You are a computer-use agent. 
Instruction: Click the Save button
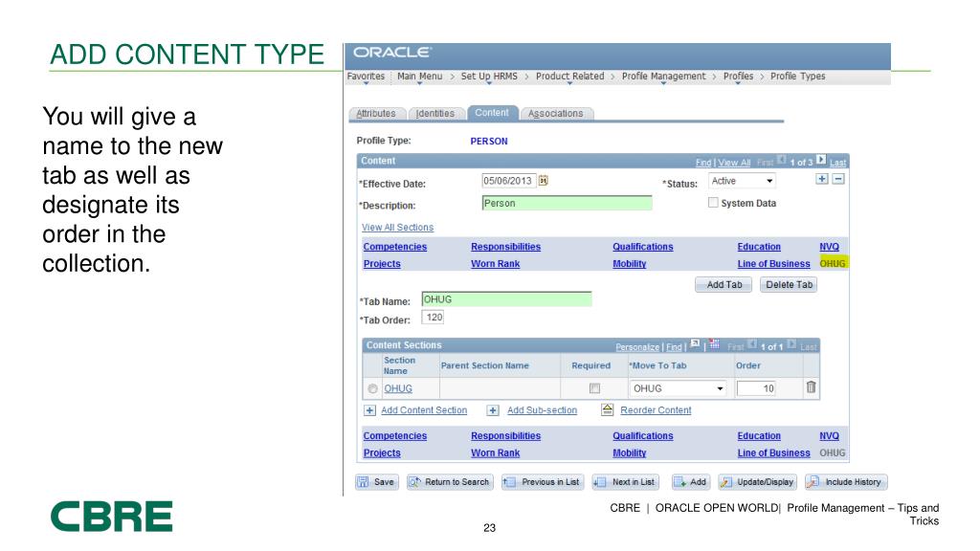377,482
